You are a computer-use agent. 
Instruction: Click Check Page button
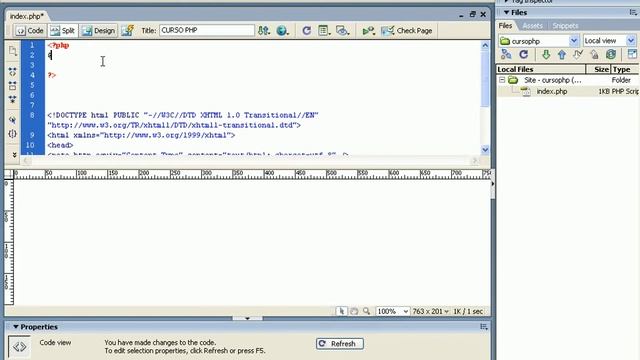407,31
